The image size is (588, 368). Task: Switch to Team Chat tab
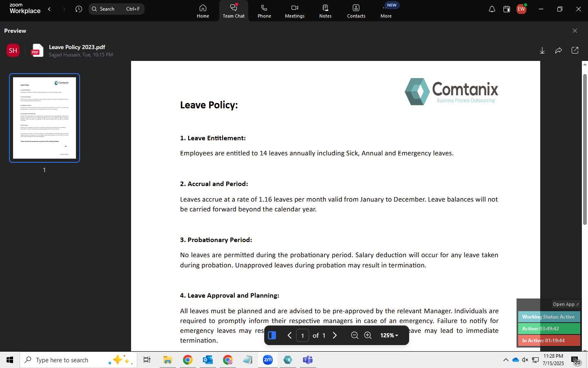click(x=234, y=11)
